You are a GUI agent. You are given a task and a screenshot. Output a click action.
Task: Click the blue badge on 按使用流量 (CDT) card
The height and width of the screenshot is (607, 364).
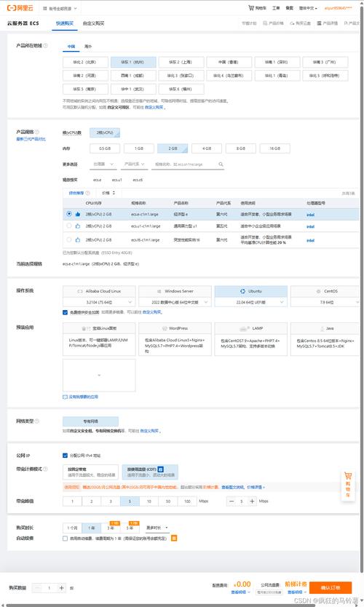tap(161, 469)
